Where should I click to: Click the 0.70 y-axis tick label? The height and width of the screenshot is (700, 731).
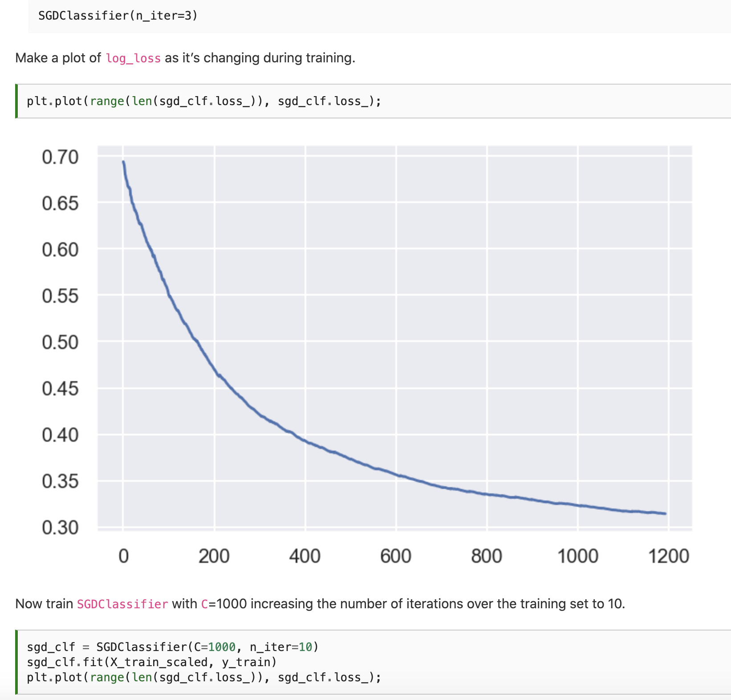click(60, 157)
